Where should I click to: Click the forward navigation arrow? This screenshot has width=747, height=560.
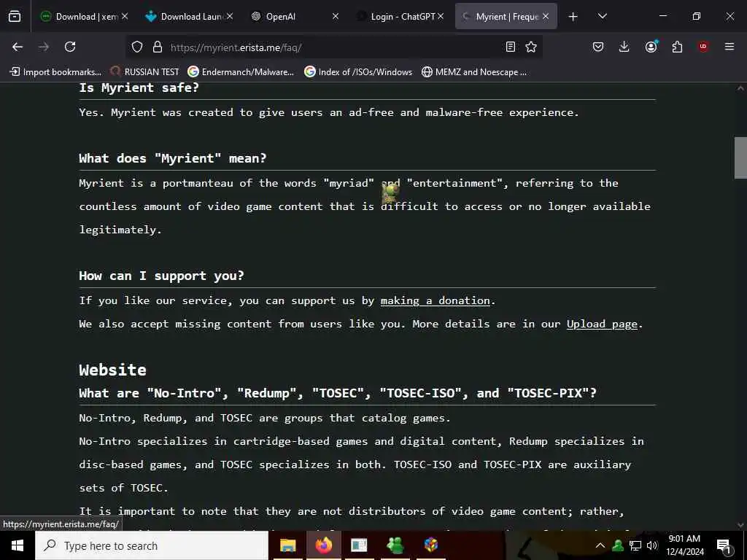tap(44, 47)
